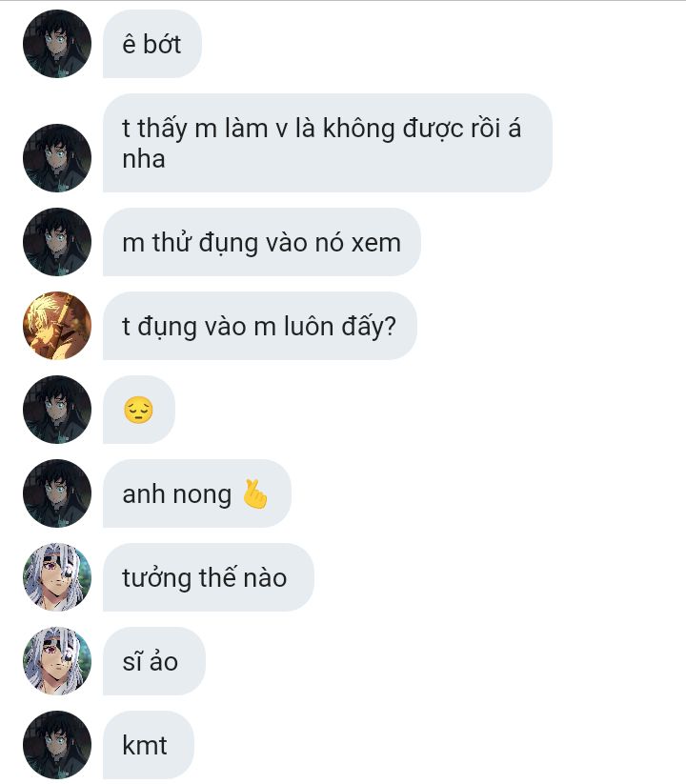Screen dimensions: 686x784
Task: Click the avatar beside the pensive emoji message
Action: pyautogui.click(x=57, y=410)
